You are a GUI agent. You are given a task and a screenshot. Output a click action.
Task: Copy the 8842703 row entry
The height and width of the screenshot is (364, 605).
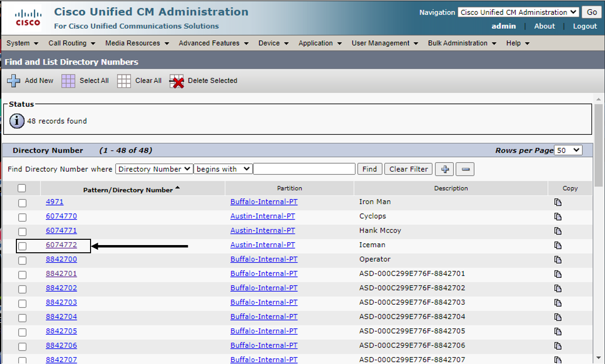coord(558,303)
